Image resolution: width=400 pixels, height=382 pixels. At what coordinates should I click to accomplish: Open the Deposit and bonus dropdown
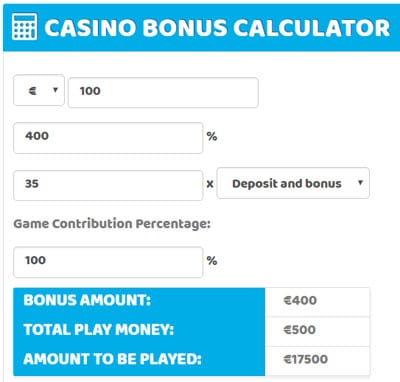click(293, 183)
